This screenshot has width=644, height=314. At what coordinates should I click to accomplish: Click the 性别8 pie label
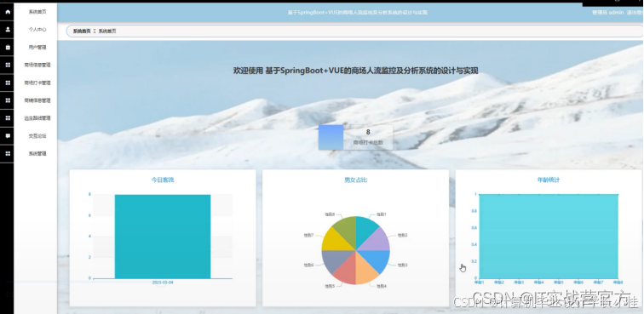(330, 214)
